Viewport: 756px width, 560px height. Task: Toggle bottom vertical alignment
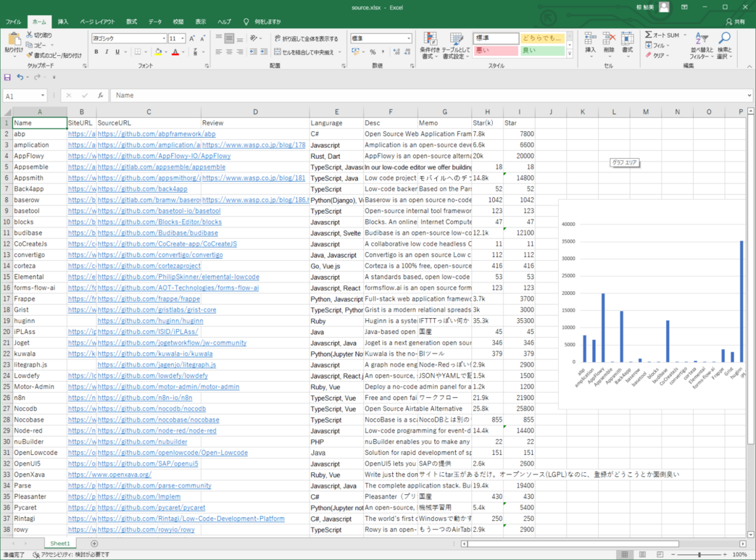240,38
